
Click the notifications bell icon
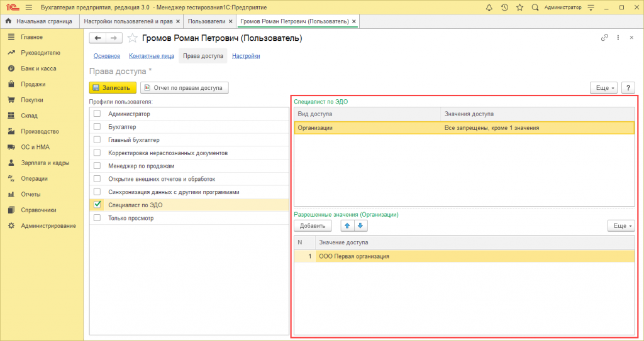pyautogui.click(x=489, y=7)
